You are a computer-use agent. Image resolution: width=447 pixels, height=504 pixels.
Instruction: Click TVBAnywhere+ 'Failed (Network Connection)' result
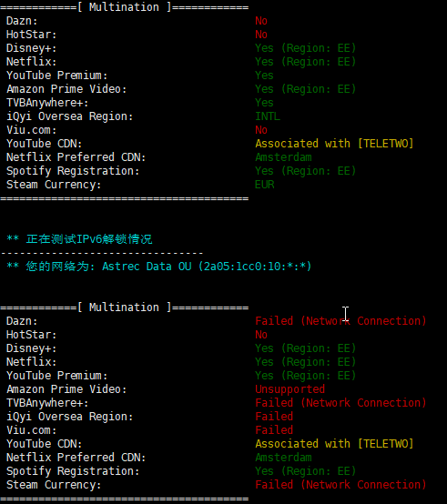coord(340,403)
